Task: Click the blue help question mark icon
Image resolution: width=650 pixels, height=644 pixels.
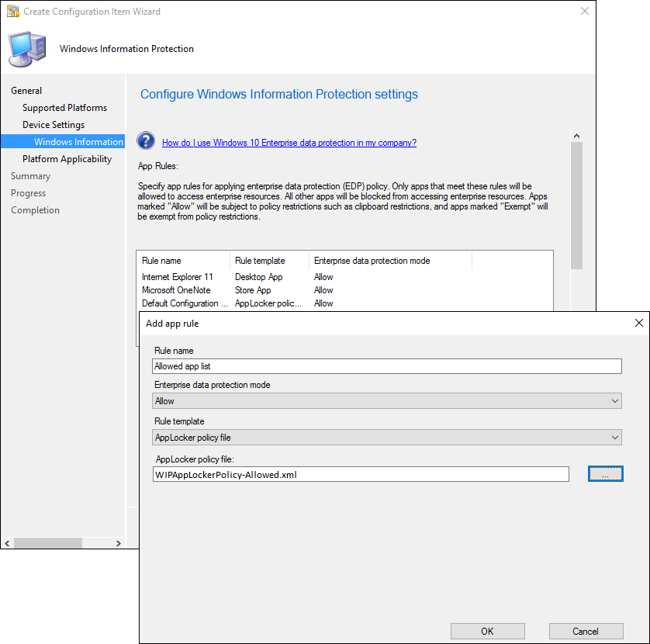Action: tap(147, 141)
